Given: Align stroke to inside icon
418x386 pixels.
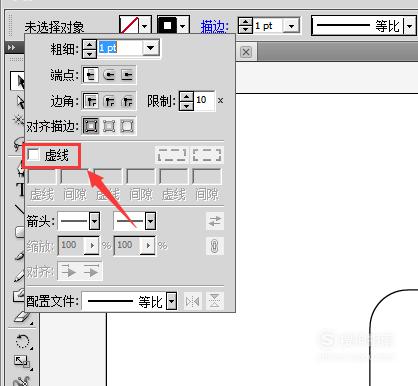Looking at the screenshot, I should [x=109, y=126].
